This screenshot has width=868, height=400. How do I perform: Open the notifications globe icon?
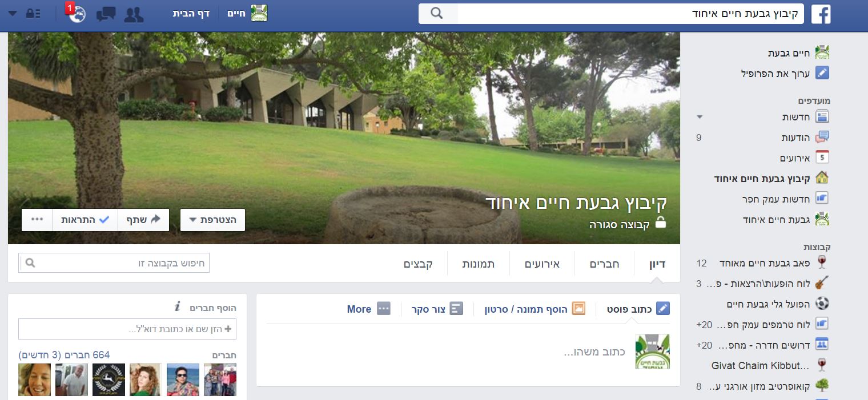coord(77,14)
